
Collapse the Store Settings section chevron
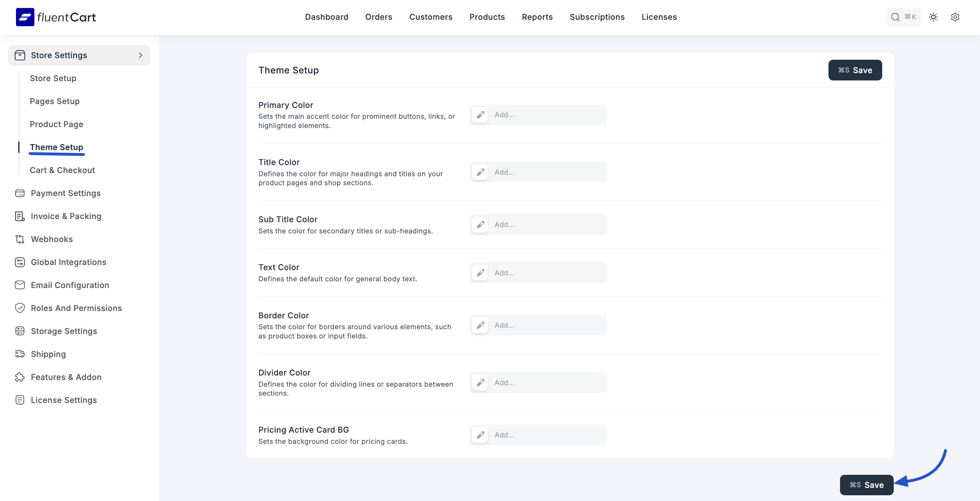(140, 56)
